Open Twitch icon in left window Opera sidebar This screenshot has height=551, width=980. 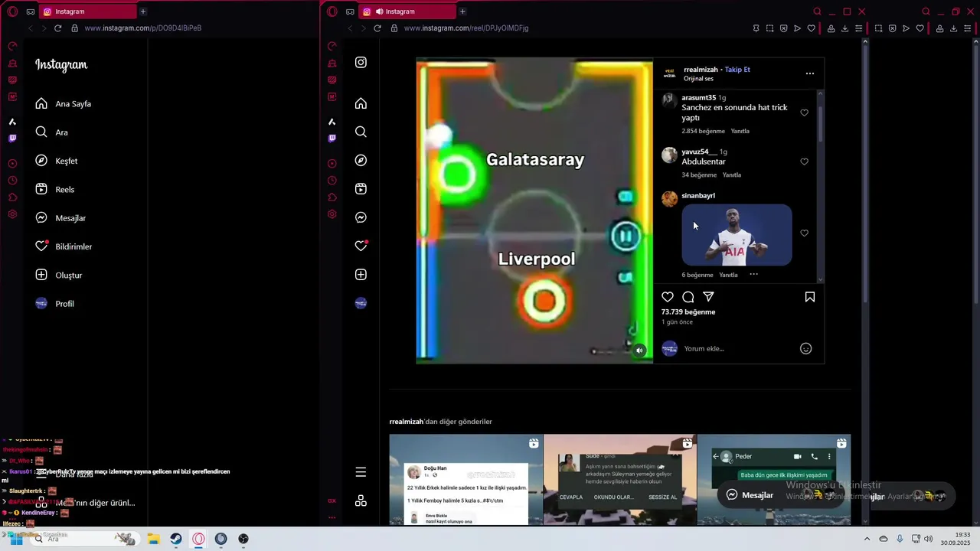click(12, 139)
